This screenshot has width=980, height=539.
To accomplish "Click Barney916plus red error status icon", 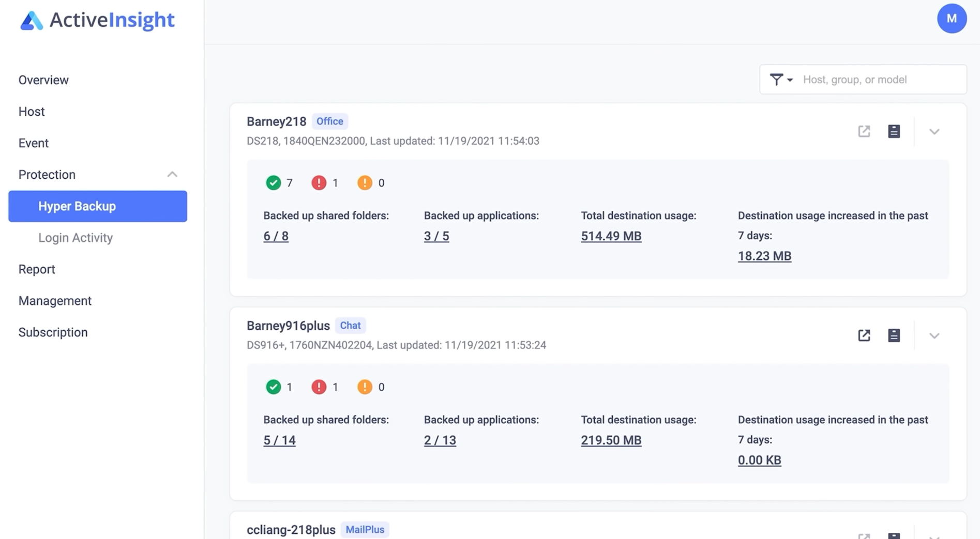I will pyautogui.click(x=319, y=387).
